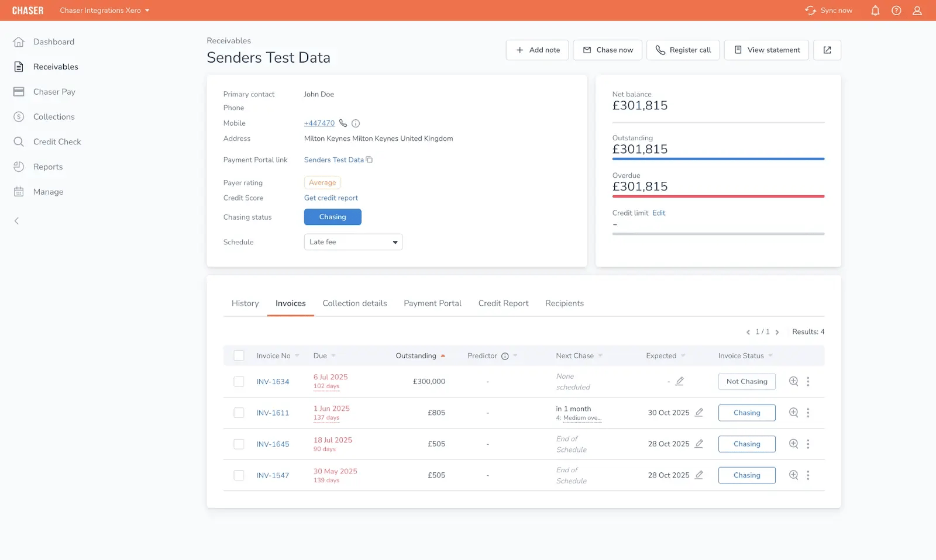Image resolution: width=936 pixels, height=560 pixels.
Task: Open Credit Check from the sidebar
Action: click(x=56, y=141)
